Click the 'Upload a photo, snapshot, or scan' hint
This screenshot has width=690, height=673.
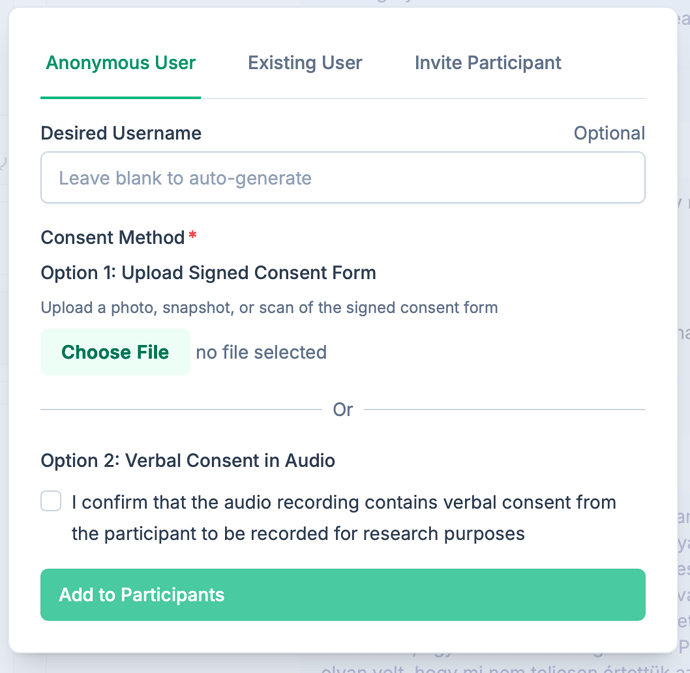269,308
